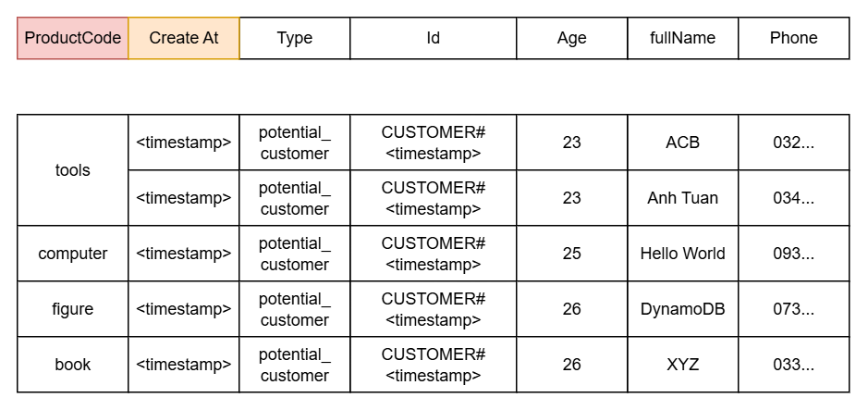Click the pink ProductCode header cell

pos(73,38)
